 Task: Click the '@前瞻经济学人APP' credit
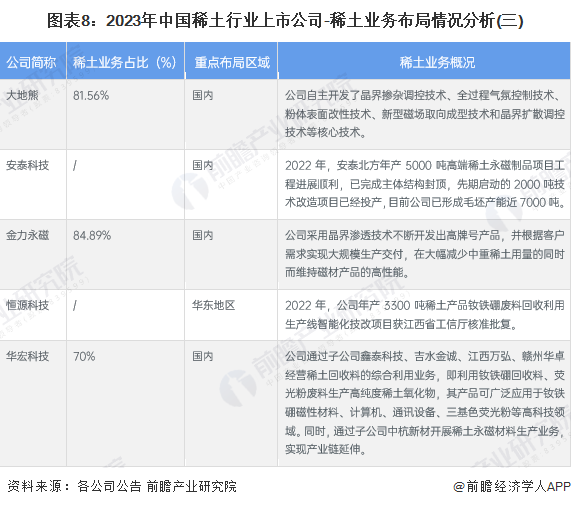(512, 487)
